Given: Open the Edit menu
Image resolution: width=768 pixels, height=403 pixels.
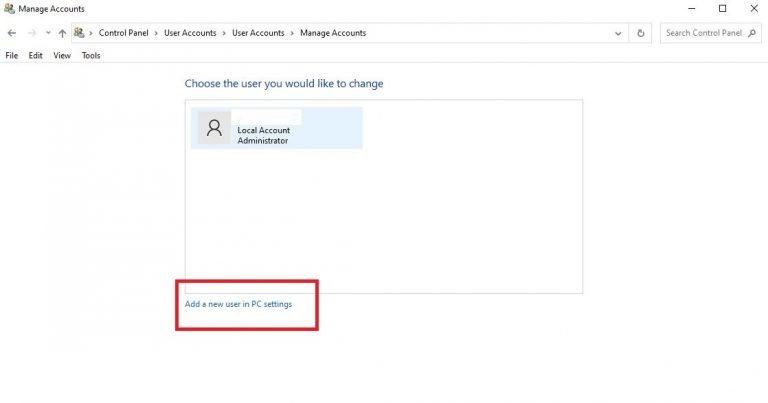Looking at the screenshot, I should [x=35, y=55].
